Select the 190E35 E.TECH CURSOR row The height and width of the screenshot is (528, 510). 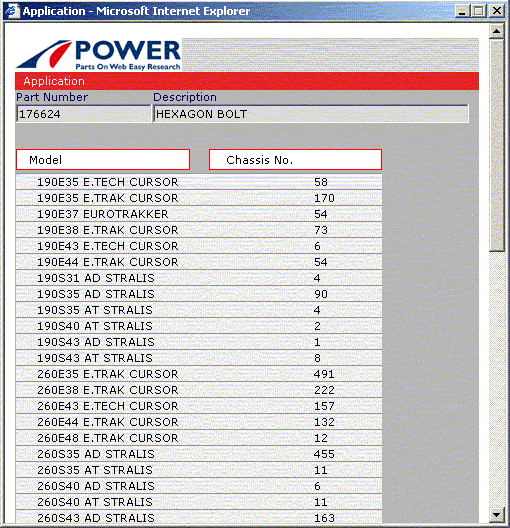click(x=199, y=182)
